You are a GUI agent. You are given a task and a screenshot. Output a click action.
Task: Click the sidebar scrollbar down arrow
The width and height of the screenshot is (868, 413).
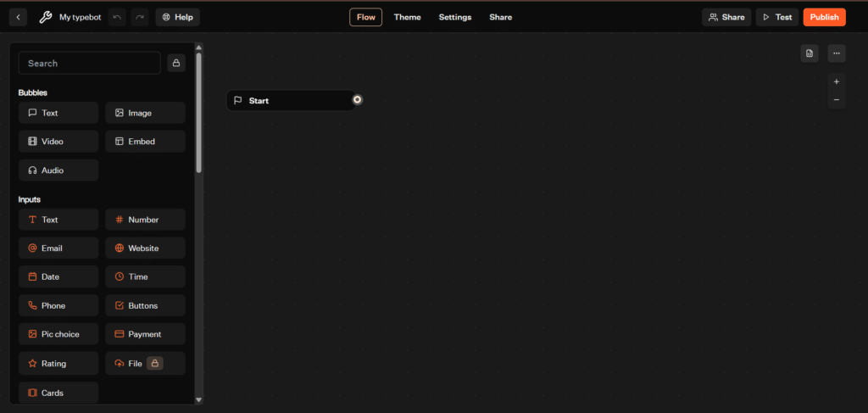[x=199, y=399]
